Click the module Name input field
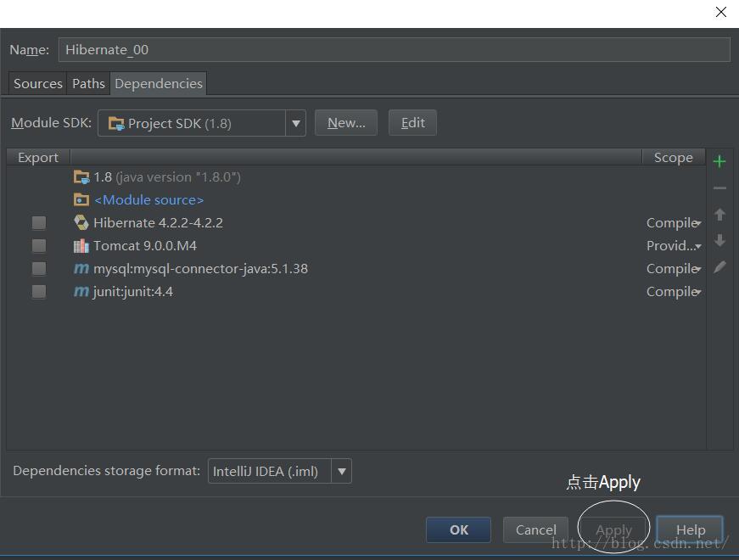The height and width of the screenshot is (560, 739). 394,49
